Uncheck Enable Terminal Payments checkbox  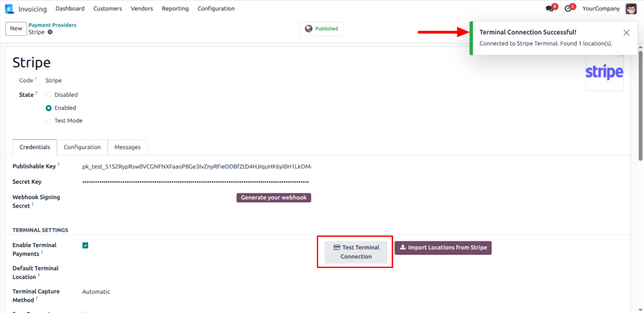[85, 245]
